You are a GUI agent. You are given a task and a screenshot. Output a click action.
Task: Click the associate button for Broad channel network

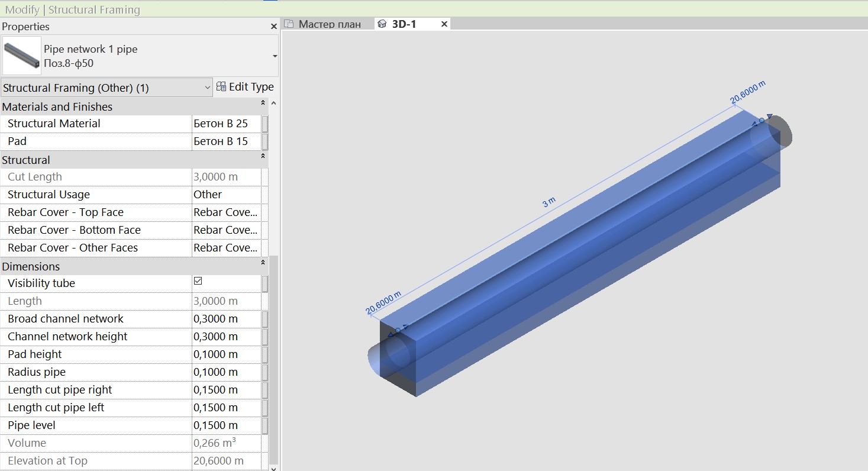click(264, 319)
